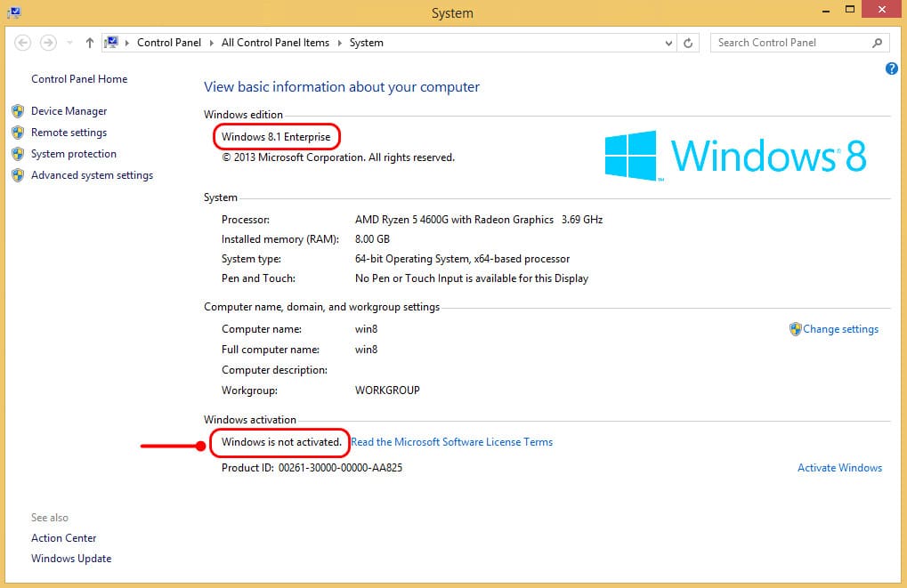The image size is (907, 588).
Task: Open the address bar history dropdown
Action: pos(668,43)
